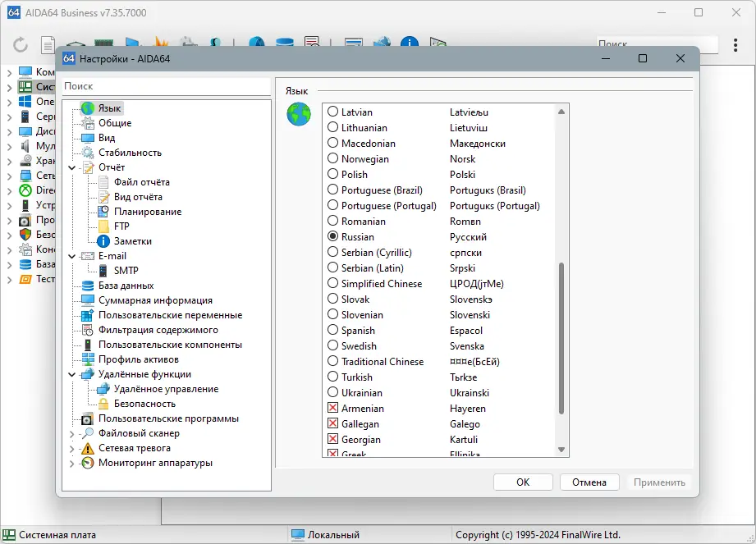Viewport: 756px width, 544px height.
Task: Click Локальный in the status bar
Action: click(x=333, y=535)
